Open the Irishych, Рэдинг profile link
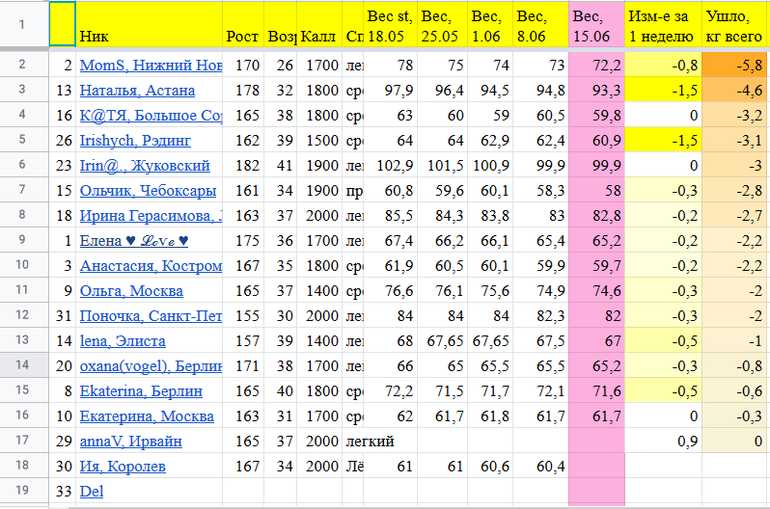This screenshot has height=509, width=770. (142, 141)
